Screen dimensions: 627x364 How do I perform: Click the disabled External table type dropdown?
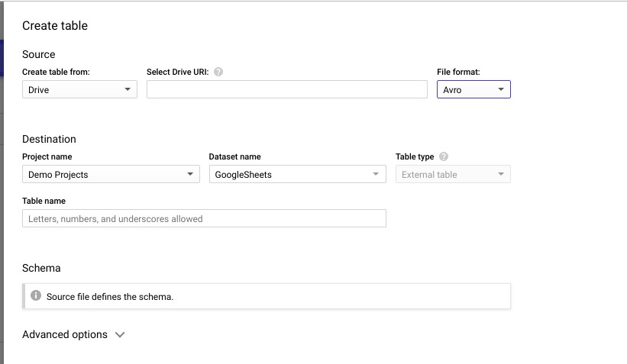coord(453,175)
